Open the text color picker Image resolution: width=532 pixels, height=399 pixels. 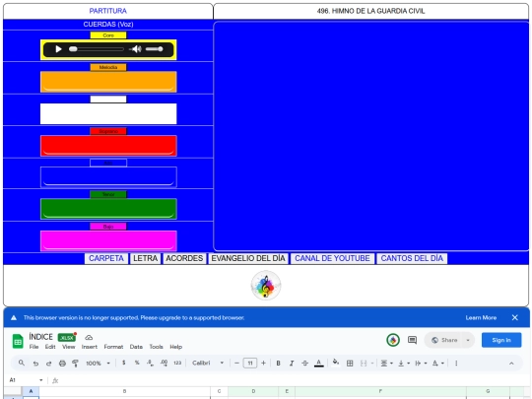pyautogui.click(x=318, y=363)
